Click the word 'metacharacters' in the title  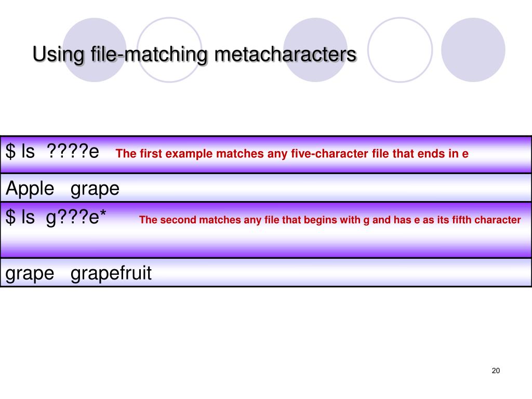(x=285, y=54)
